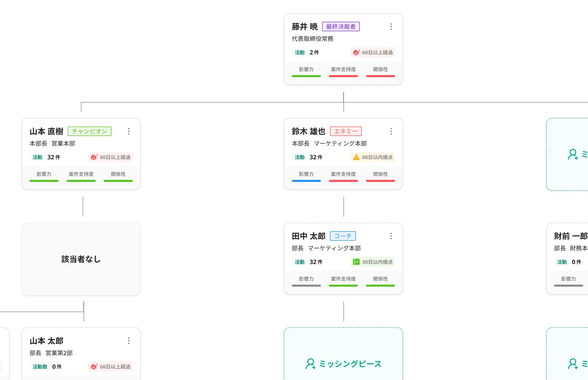
Task: Click 鈴木 雄也's blue 影響力 indicator bar
Action: click(x=306, y=181)
